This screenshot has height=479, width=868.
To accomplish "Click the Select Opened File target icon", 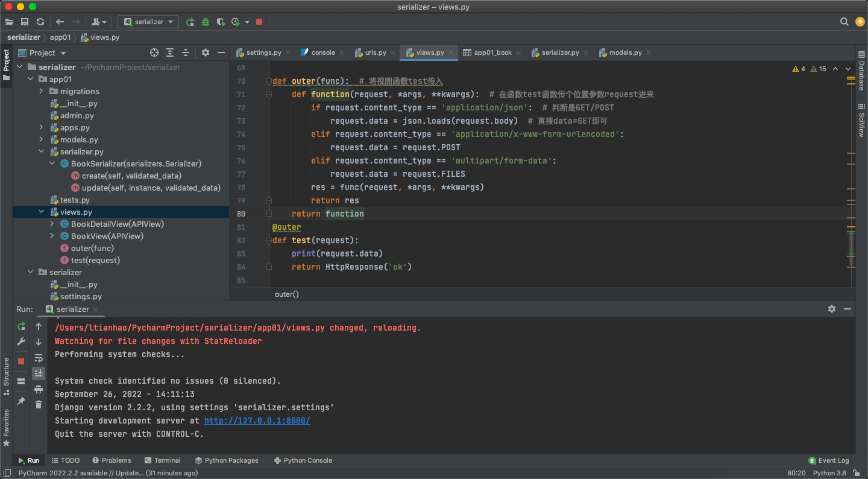I will coord(154,52).
